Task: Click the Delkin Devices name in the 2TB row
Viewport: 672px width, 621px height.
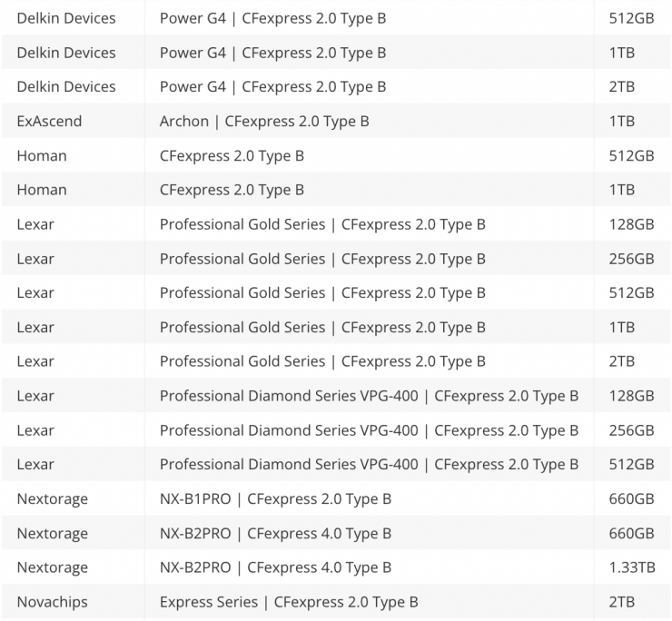Action: pos(66,86)
